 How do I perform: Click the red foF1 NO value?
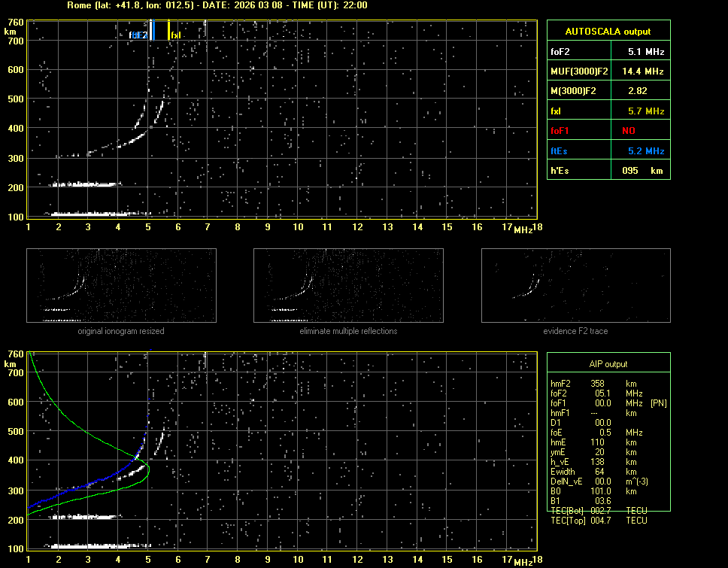(639, 131)
